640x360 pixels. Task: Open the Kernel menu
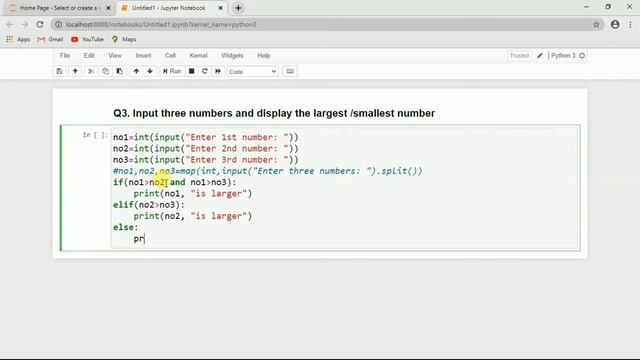pyautogui.click(x=198, y=56)
